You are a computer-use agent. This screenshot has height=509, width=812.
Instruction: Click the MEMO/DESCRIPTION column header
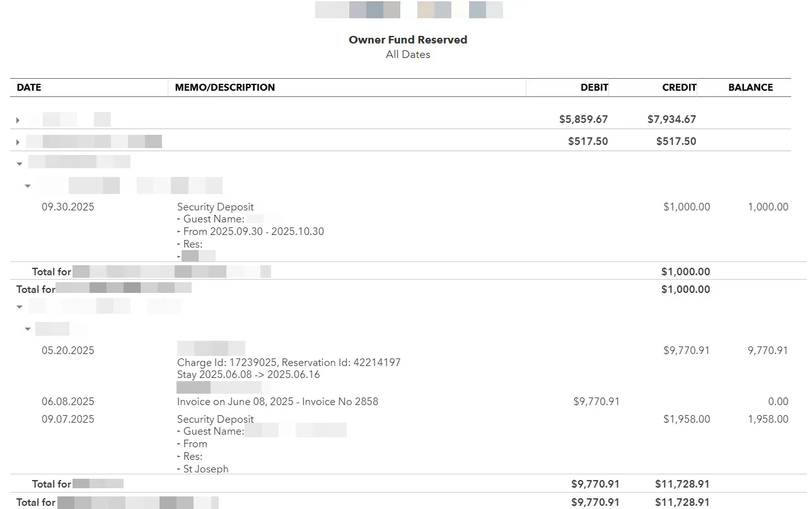click(225, 88)
